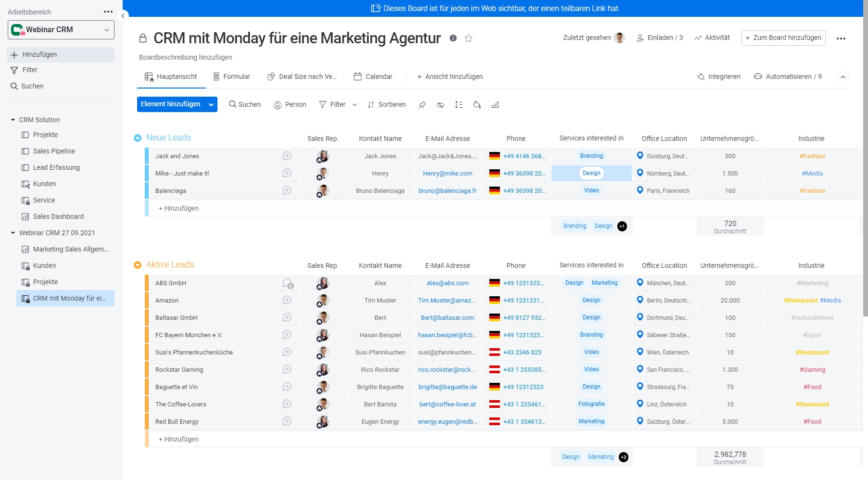Open Element hinzufügen dropdown arrow
Image resolution: width=868 pixels, height=480 pixels.
[x=211, y=104]
